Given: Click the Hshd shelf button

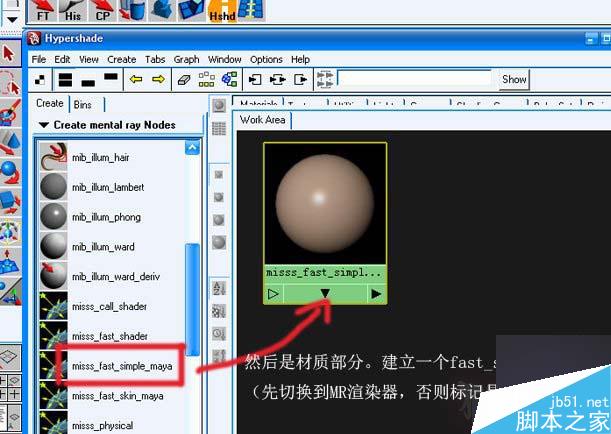Looking at the screenshot, I should 223,11.
